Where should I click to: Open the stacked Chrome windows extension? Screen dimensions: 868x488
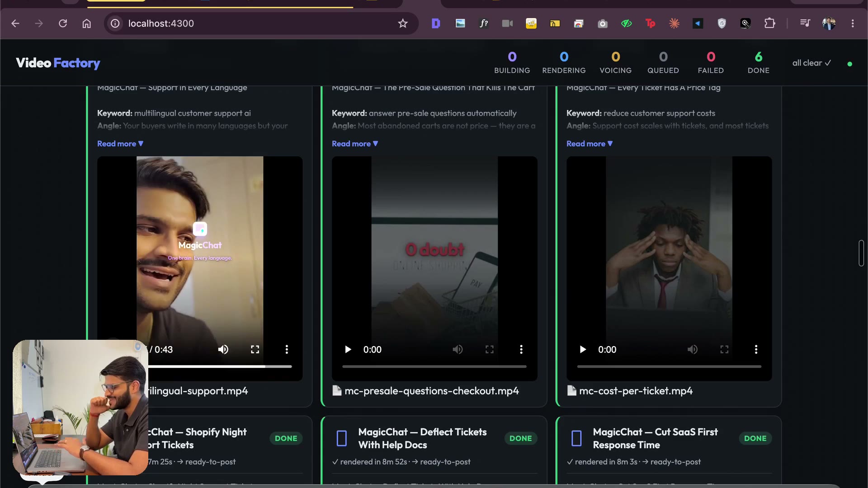click(579, 23)
